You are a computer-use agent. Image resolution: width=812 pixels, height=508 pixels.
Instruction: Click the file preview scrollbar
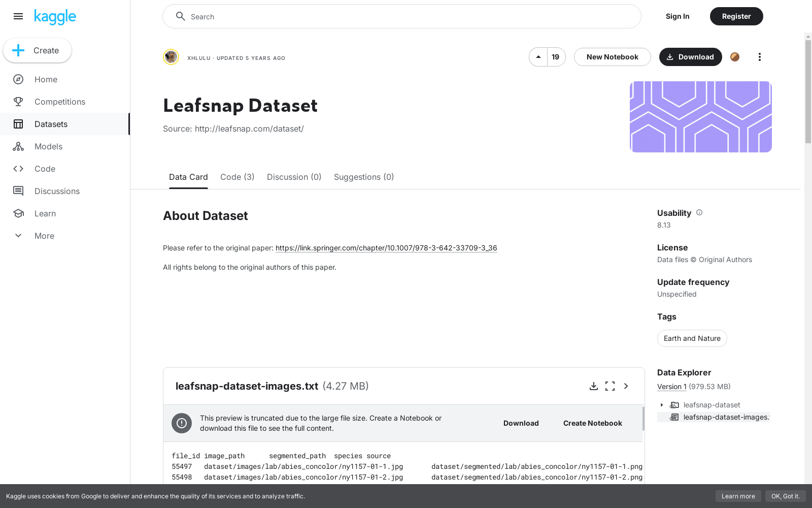click(644, 419)
